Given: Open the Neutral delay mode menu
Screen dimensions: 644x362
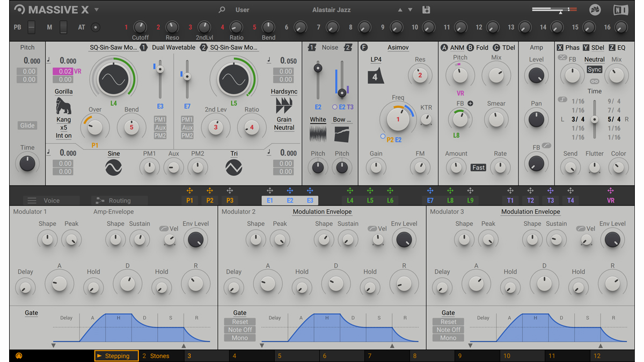Looking at the screenshot, I should tap(594, 60).
